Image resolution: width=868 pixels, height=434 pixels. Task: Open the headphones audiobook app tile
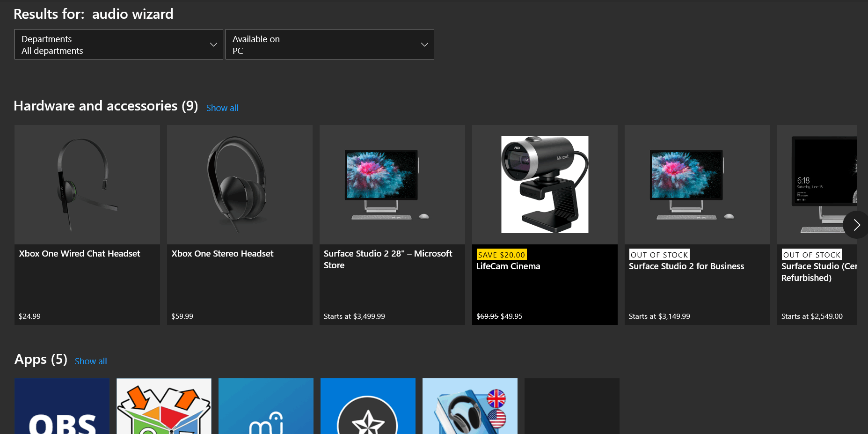point(470,406)
